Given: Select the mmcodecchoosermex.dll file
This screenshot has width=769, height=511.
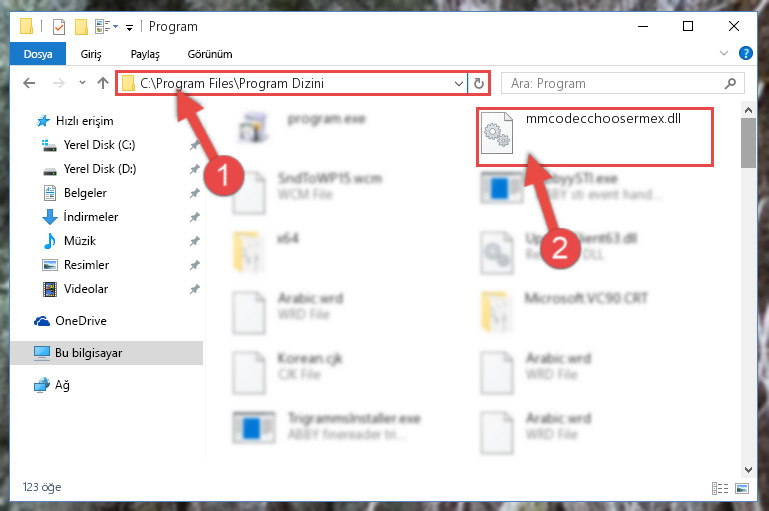Looking at the screenshot, I should click(x=594, y=136).
